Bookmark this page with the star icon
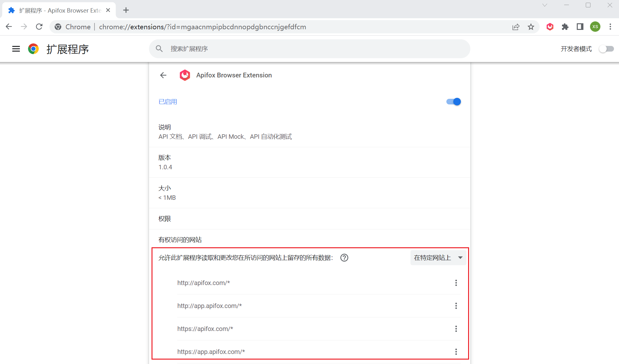Screen dimensions: 619x364 [531, 27]
